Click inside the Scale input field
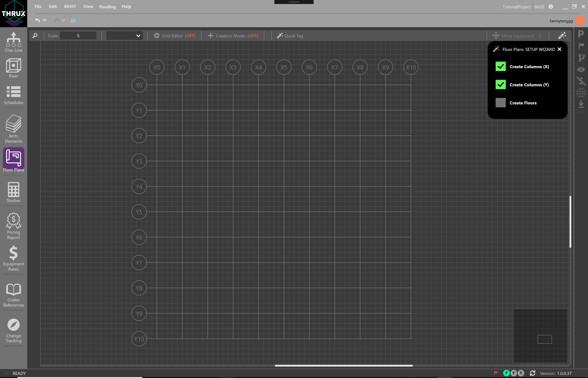This screenshot has width=588, height=378. pos(78,35)
